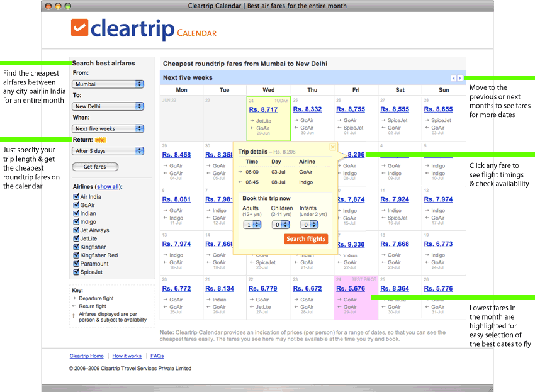Click the Get fares button
Image resolution: width=535 pixels, height=392 pixels.
click(x=95, y=167)
